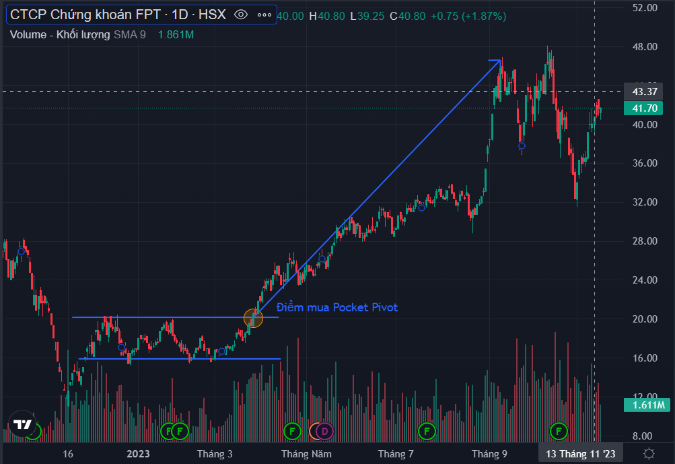
Task: Toggle the eye icon beside symbol title
Action: pos(241,15)
